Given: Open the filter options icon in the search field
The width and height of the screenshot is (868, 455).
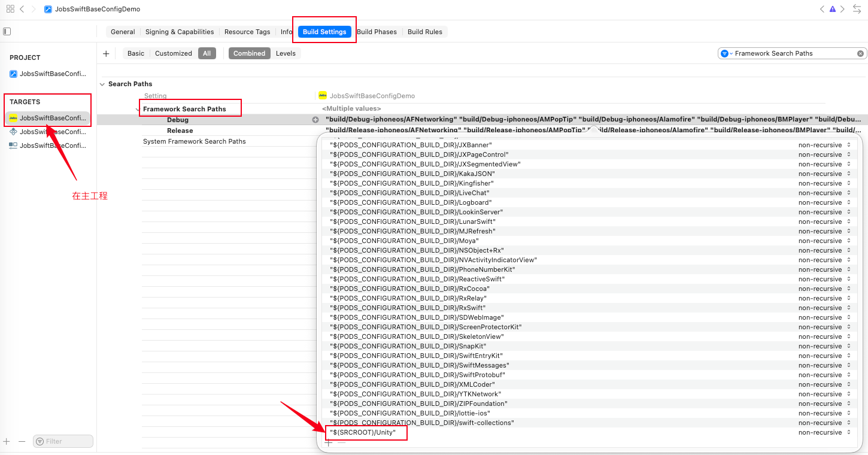Looking at the screenshot, I should tap(726, 53).
